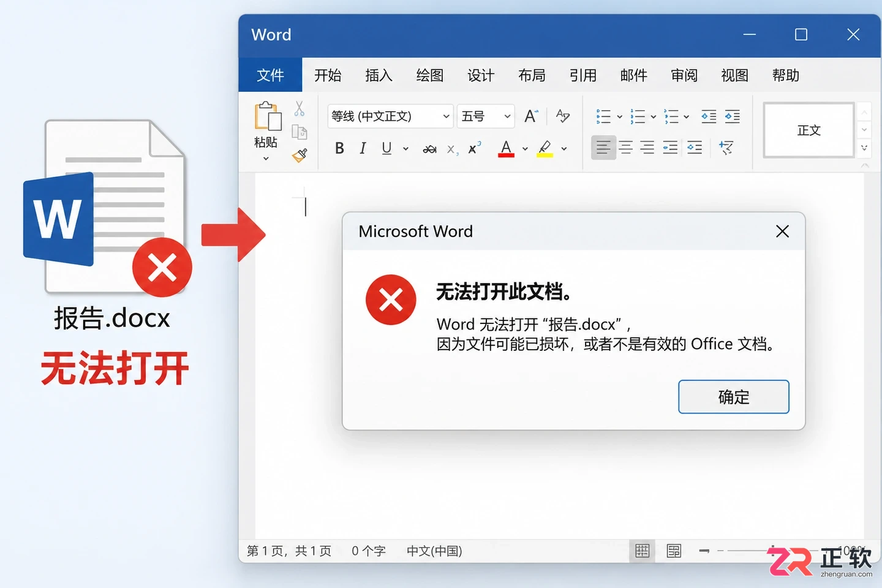Switch to the 审阅 ribbon tab
This screenshot has width=882, height=588.
684,75
